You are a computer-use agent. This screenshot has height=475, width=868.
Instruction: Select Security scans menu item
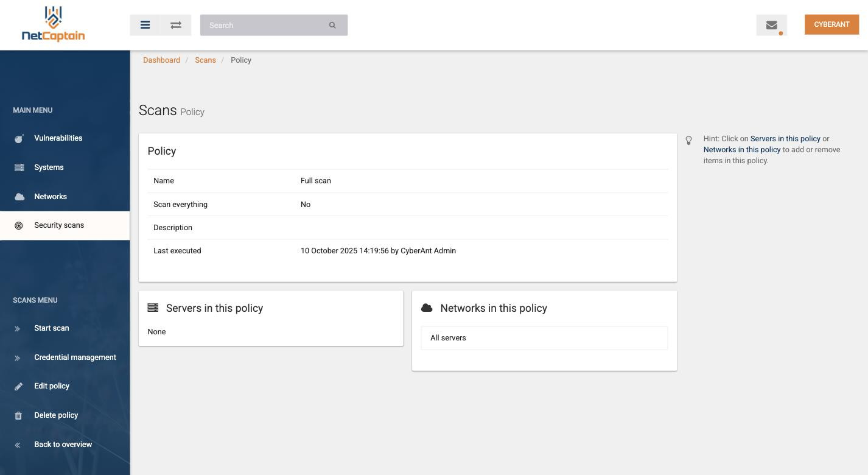[65, 226]
